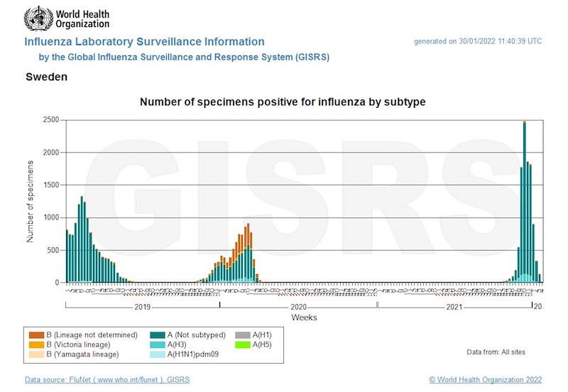Click the A(H1) legend swatch
Viewport: 568px width, 392px height.
coord(243,335)
